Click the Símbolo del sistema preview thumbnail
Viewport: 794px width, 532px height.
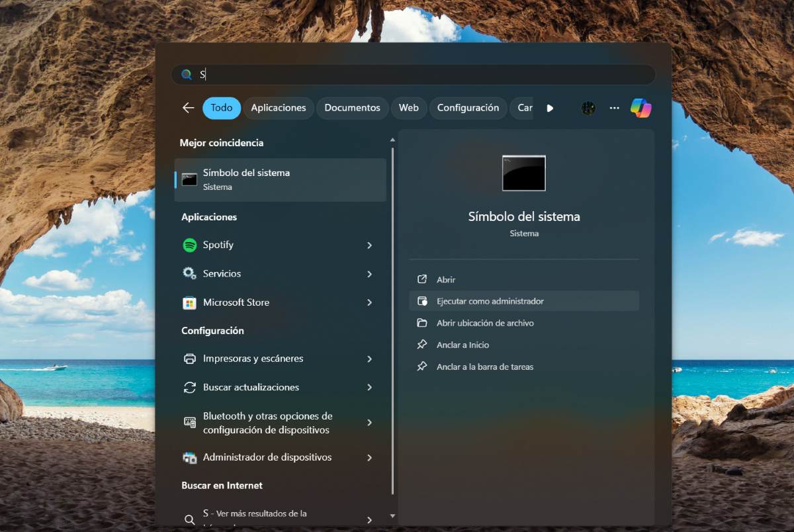(x=524, y=173)
